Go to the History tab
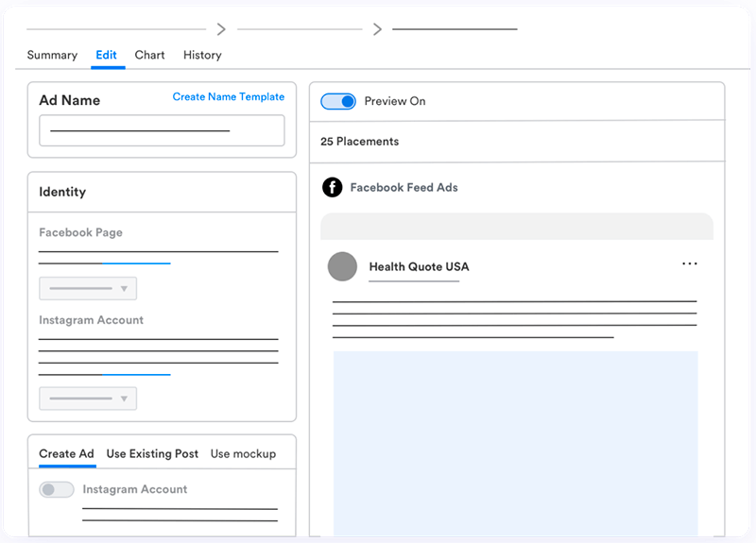 coord(202,55)
